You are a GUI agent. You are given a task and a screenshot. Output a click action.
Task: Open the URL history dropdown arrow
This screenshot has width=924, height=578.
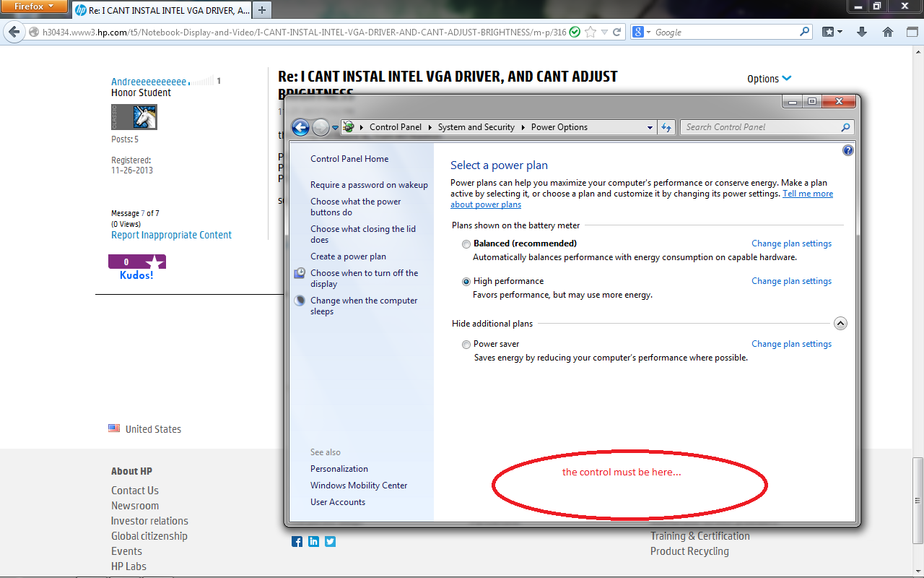point(604,32)
